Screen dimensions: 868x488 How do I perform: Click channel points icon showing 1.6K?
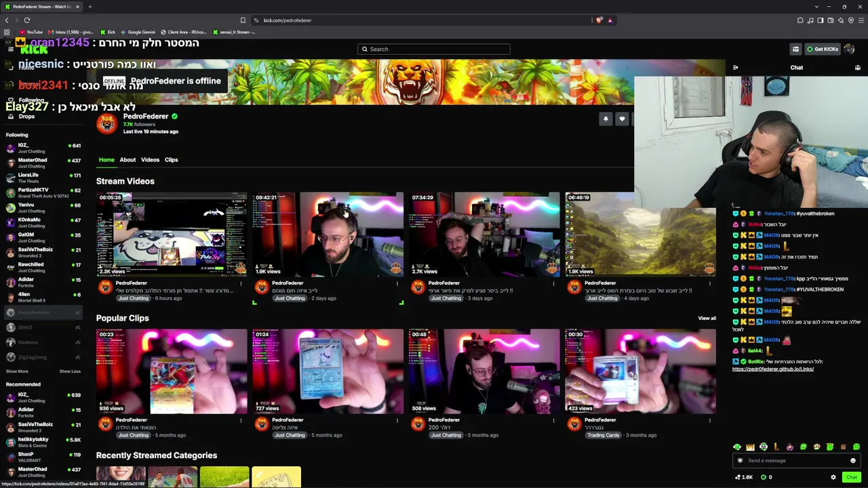(x=738, y=477)
